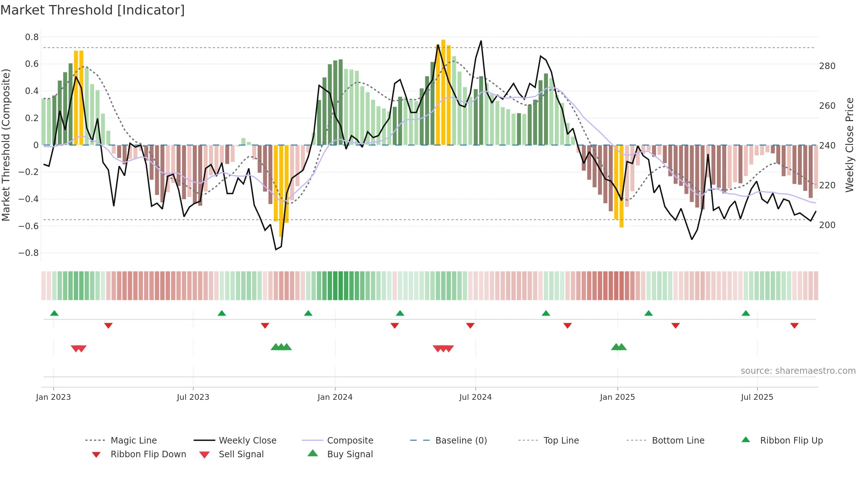Click the ribbon flip up marker before Jul 2025
The height and width of the screenshot is (488, 868).
click(746, 313)
